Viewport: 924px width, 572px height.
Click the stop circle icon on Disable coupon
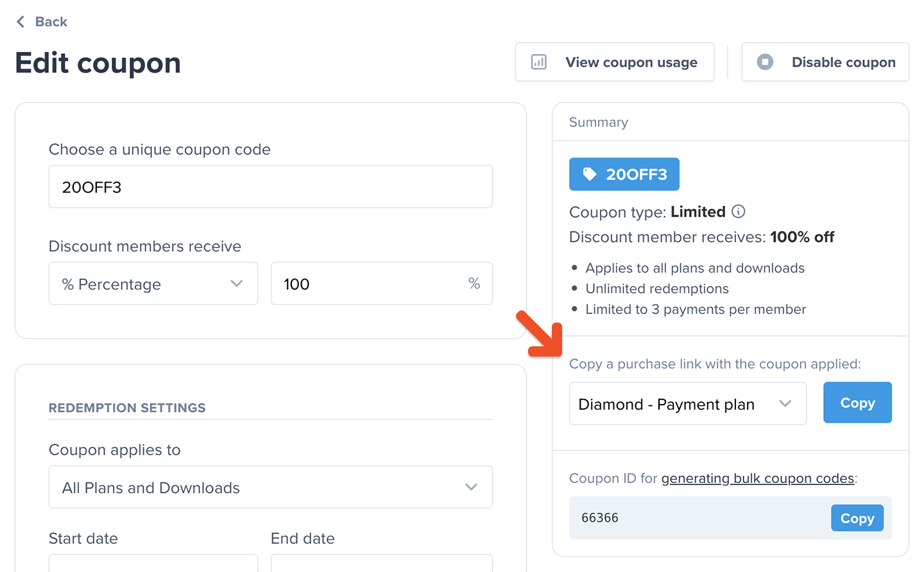point(765,62)
